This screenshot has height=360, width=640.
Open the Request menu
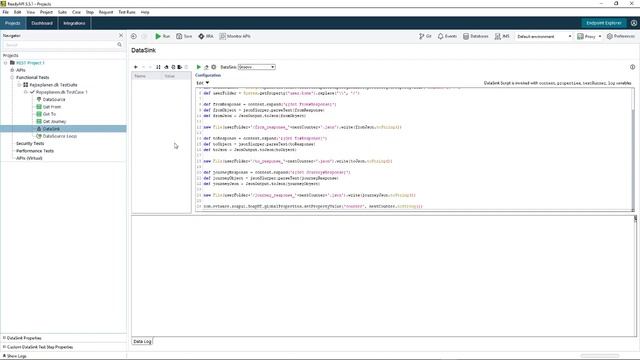pos(106,12)
